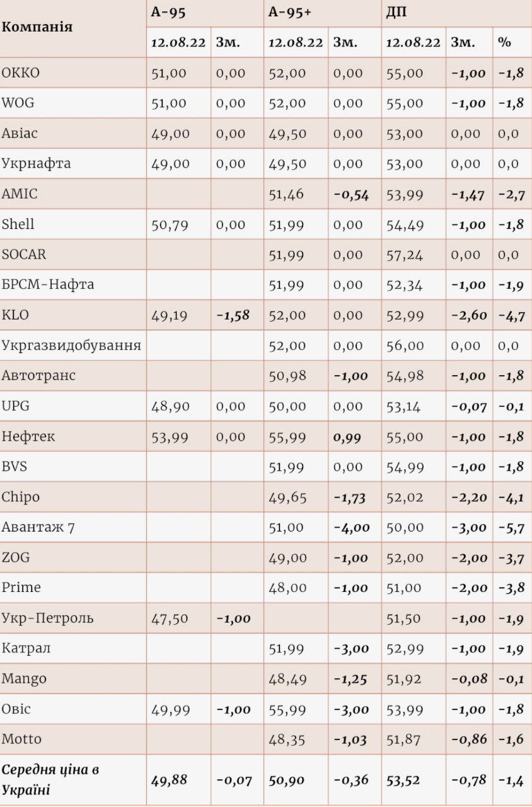Click the ДП column header
This screenshot has width=532, height=807.
pyautogui.click(x=396, y=13)
